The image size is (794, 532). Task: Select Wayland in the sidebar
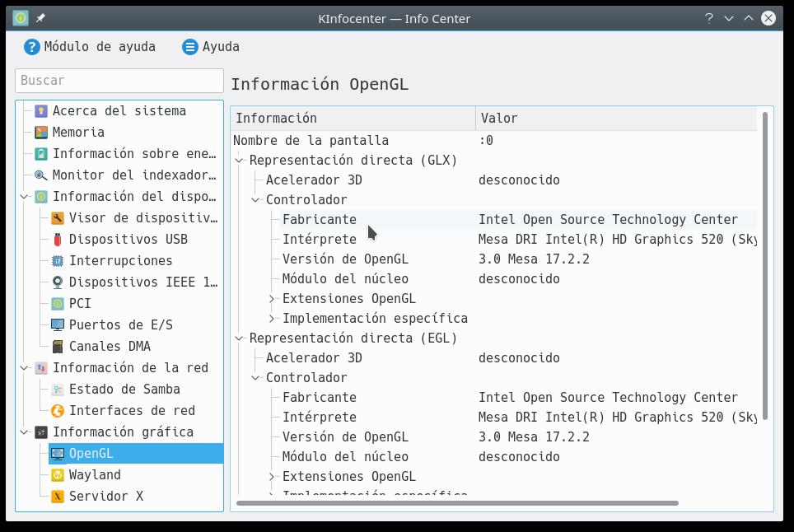pyautogui.click(x=136, y=475)
